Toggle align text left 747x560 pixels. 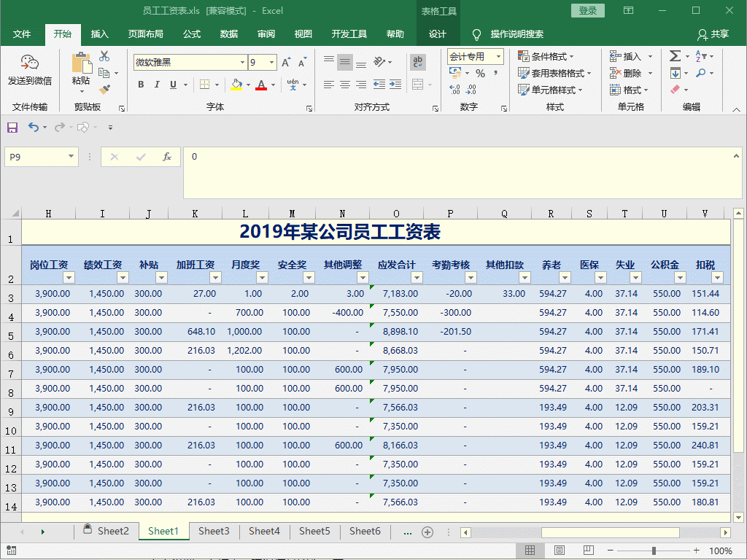329,85
